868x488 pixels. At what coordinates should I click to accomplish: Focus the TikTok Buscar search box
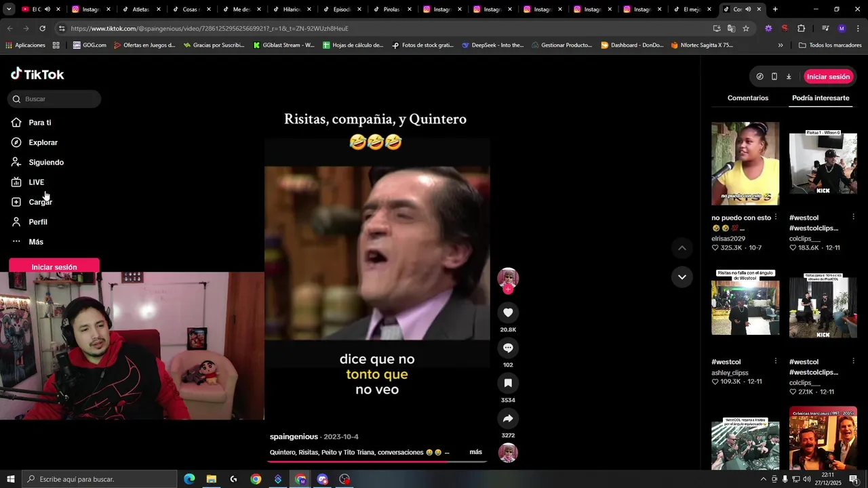click(54, 99)
